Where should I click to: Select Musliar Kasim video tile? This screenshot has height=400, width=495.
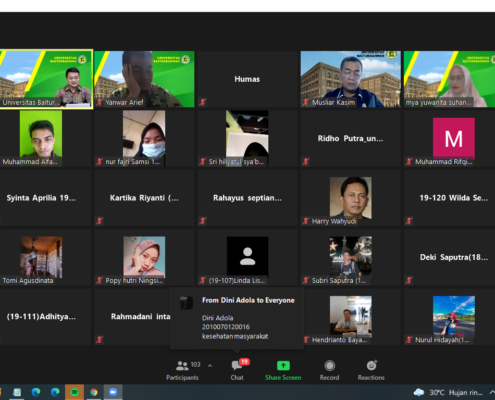[x=351, y=79]
